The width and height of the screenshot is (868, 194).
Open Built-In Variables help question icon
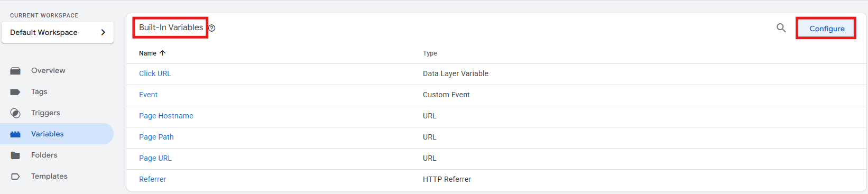pos(212,28)
